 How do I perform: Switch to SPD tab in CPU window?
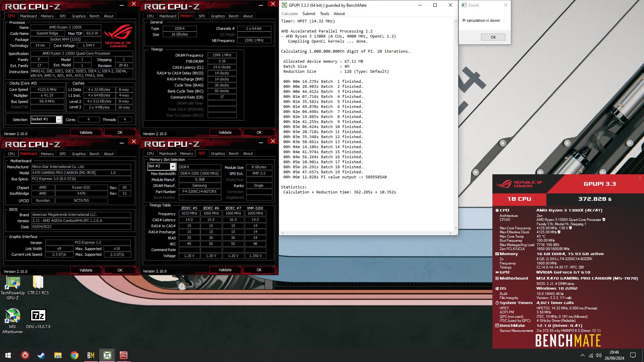(x=62, y=16)
